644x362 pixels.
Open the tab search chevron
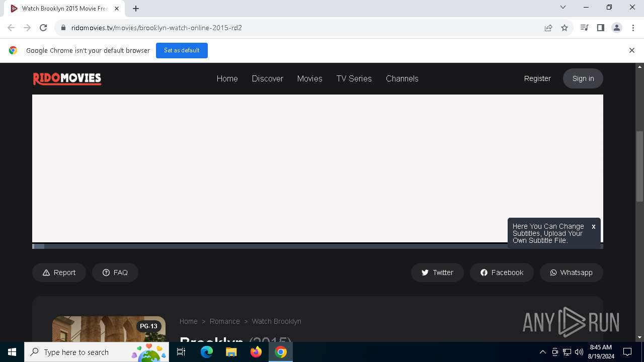click(563, 7)
